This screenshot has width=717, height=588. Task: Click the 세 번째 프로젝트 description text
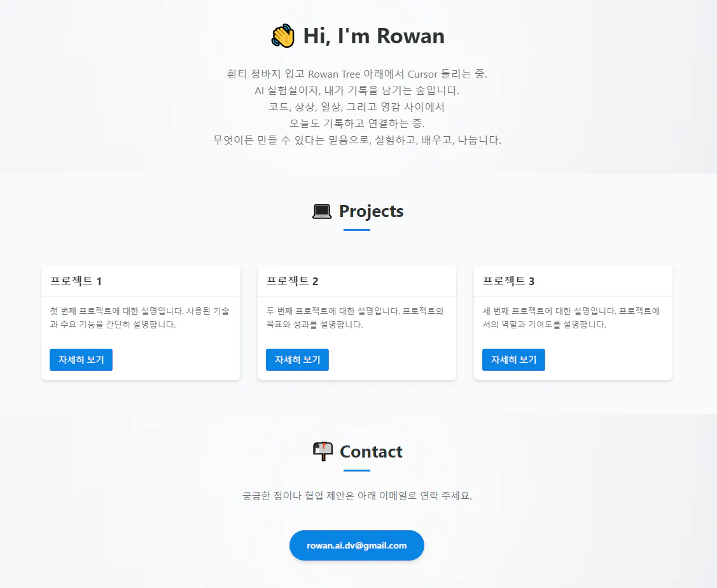571,318
